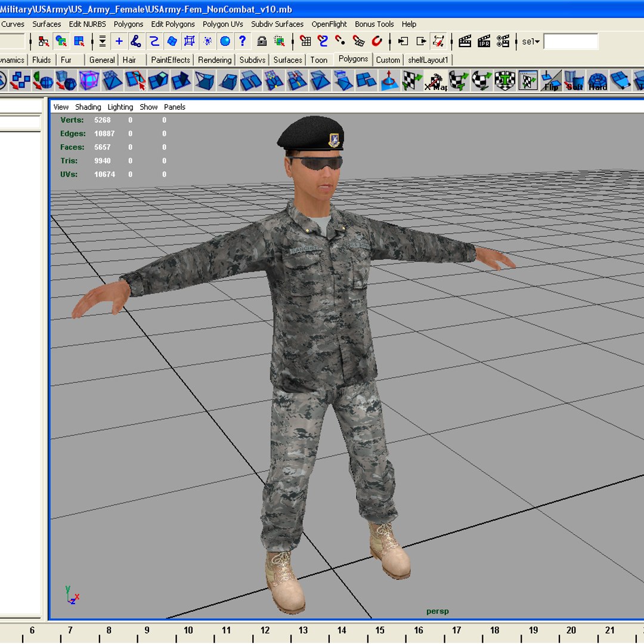
Task: Open the viewport Shading menu
Action: click(x=88, y=107)
